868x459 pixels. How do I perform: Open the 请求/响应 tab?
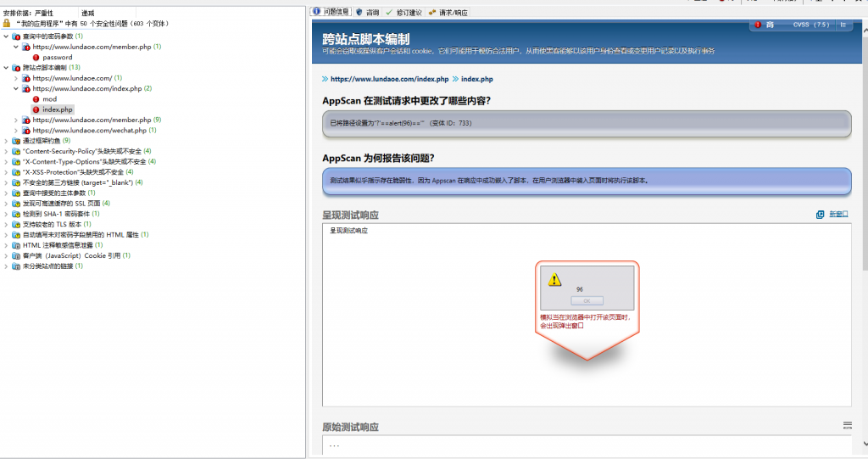[x=448, y=12]
